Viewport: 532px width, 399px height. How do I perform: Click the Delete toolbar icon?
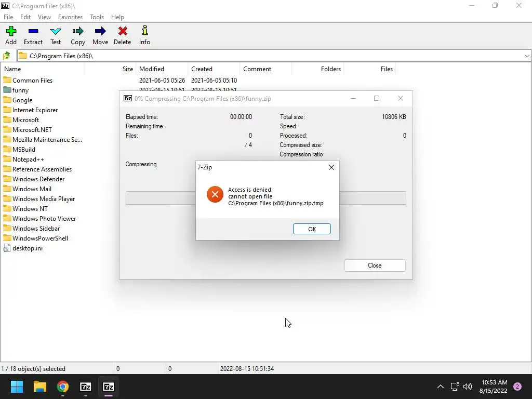pos(123,31)
